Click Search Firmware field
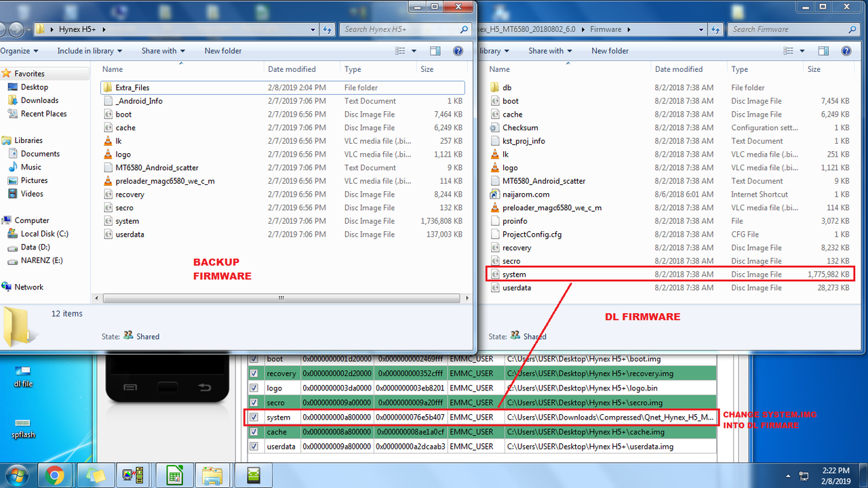The image size is (868, 488). coord(792,29)
